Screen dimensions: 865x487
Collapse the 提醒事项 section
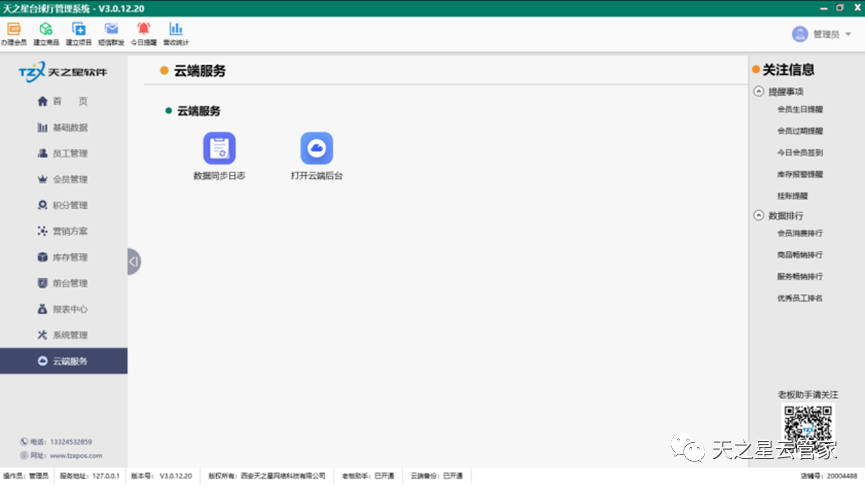[758, 91]
